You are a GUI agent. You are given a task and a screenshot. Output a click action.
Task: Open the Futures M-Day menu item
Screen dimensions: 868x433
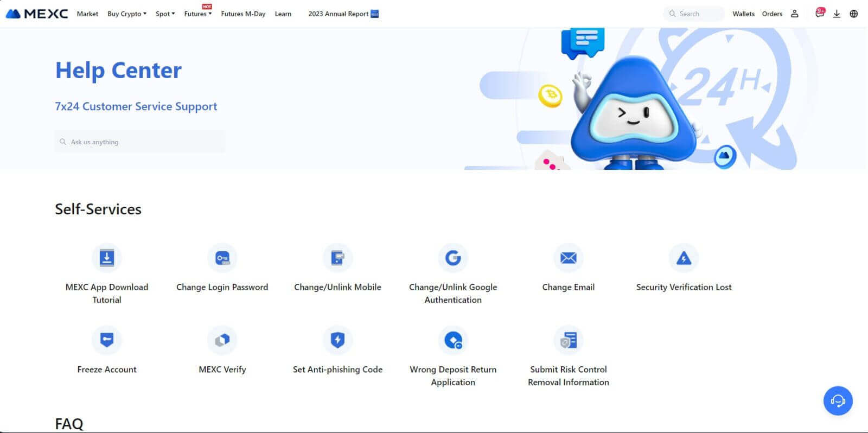pyautogui.click(x=243, y=14)
